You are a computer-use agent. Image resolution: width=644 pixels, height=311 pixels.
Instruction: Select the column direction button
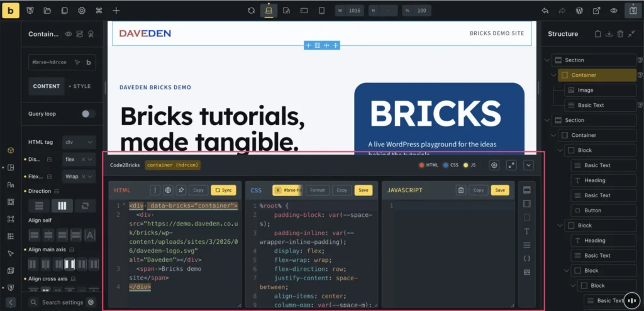39,206
